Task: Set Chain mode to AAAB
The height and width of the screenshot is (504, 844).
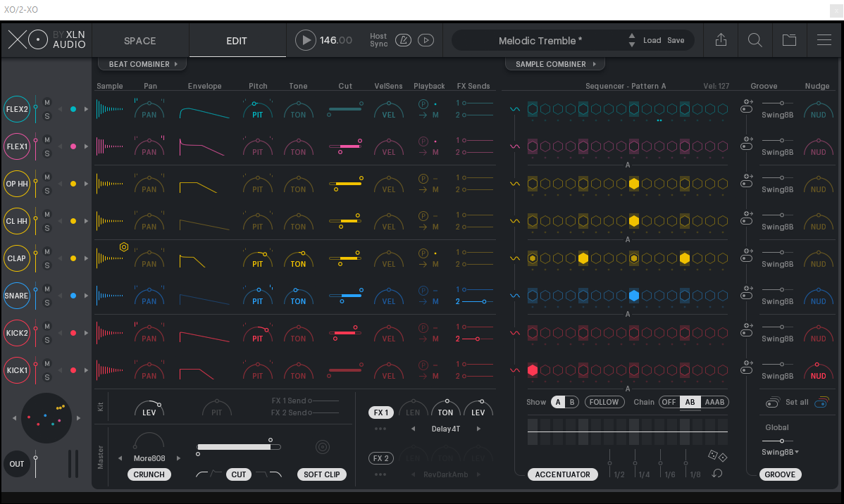Action: [714, 402]
